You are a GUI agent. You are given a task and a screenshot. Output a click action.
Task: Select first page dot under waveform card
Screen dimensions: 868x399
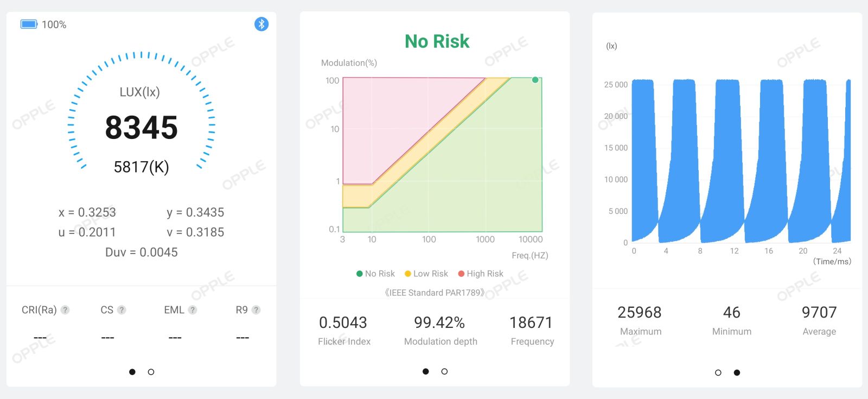(718, 372)
